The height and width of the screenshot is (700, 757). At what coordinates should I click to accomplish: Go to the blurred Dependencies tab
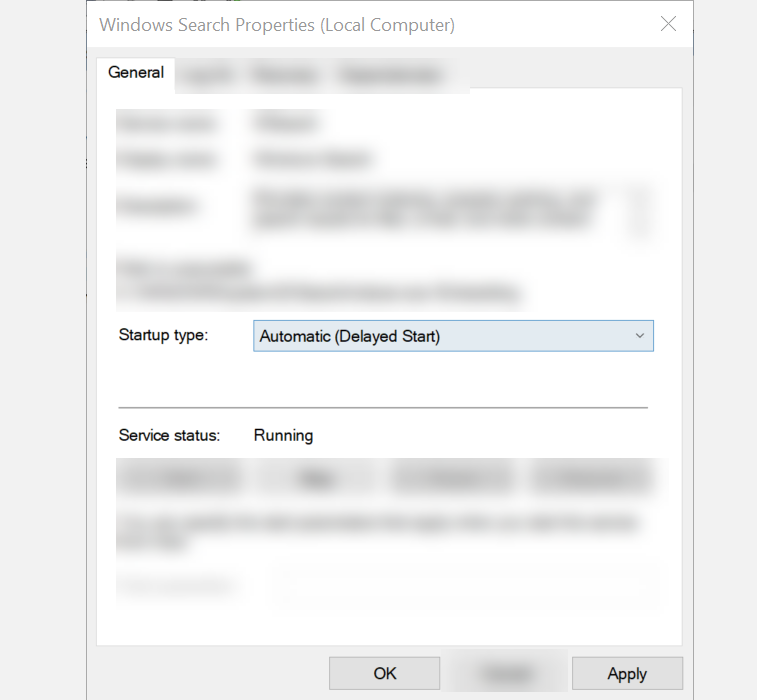[391, 75]
